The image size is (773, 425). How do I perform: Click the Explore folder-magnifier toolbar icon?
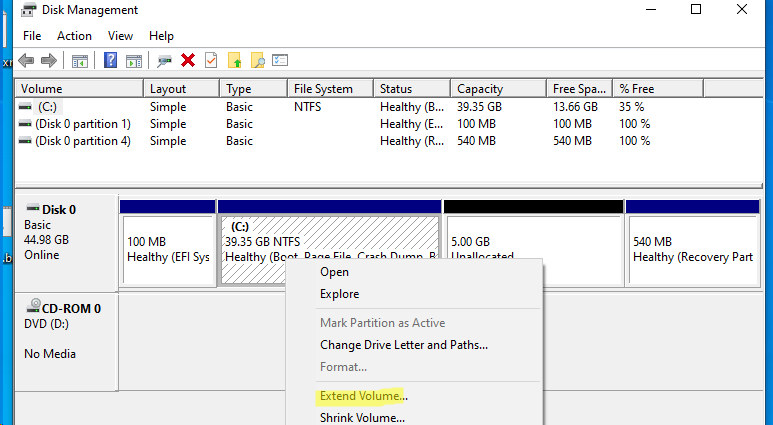(x=258, y=60)
